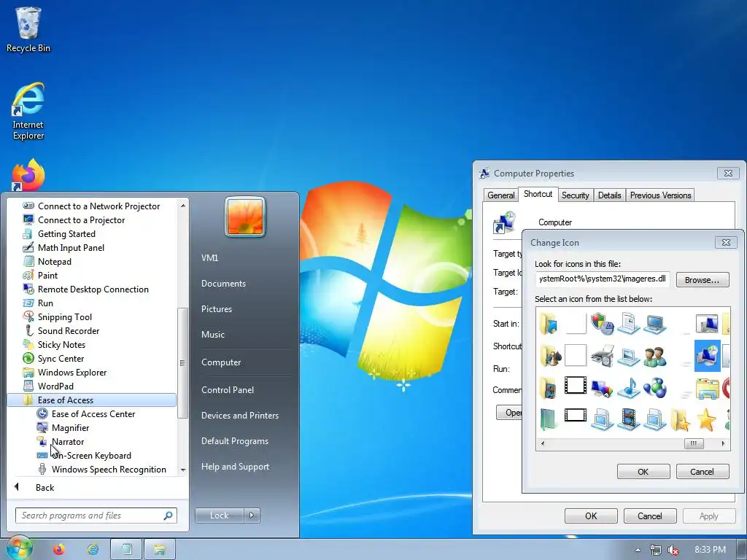Choose the two users icon in list
The height and width of the screenshot is (560, 747).
pos(654,356)
